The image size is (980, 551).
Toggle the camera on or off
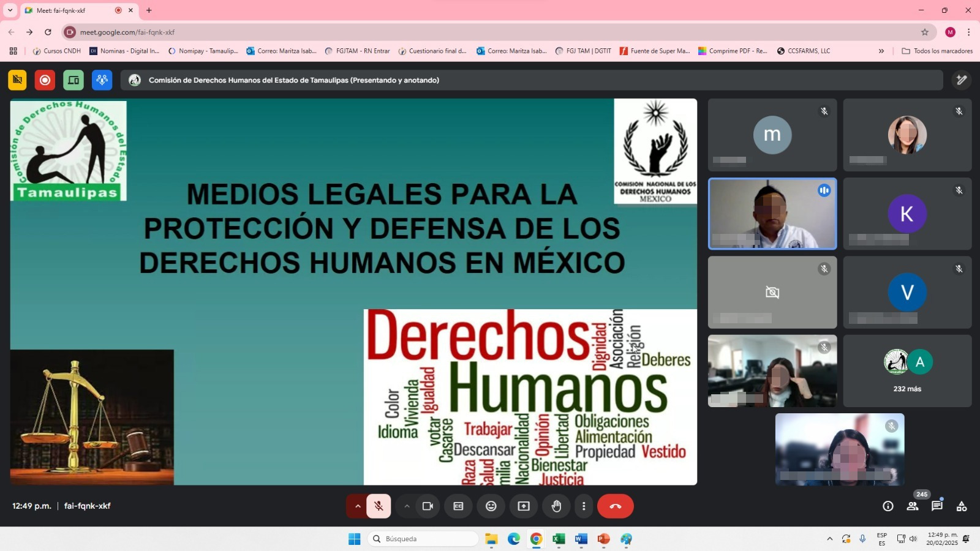tap(428, 506)
